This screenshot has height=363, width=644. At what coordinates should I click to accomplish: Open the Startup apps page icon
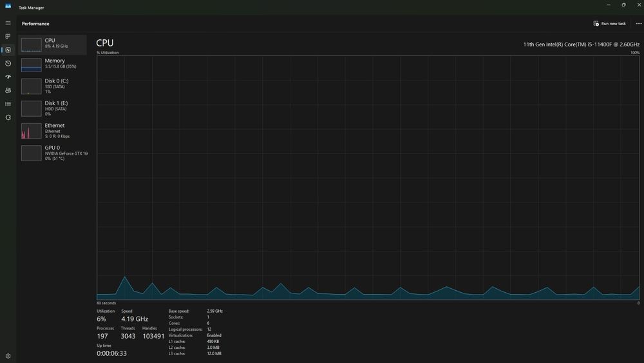[x=8, y=77]
